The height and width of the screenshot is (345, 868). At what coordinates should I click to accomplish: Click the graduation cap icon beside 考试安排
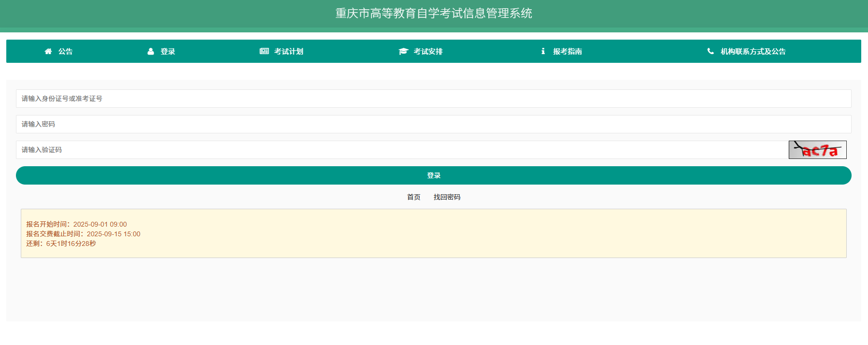click(403, 51)
